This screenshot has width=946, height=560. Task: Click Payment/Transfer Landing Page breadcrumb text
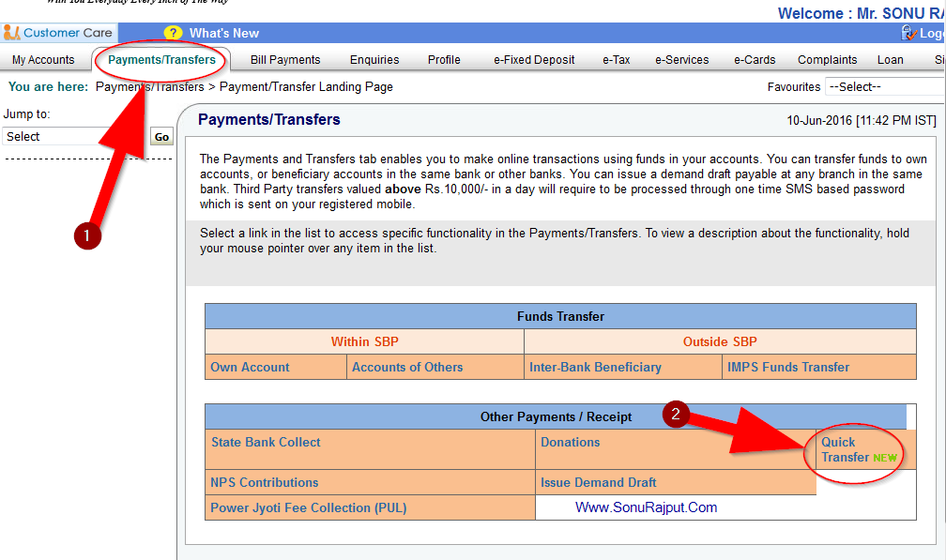[x=306, y=87]
